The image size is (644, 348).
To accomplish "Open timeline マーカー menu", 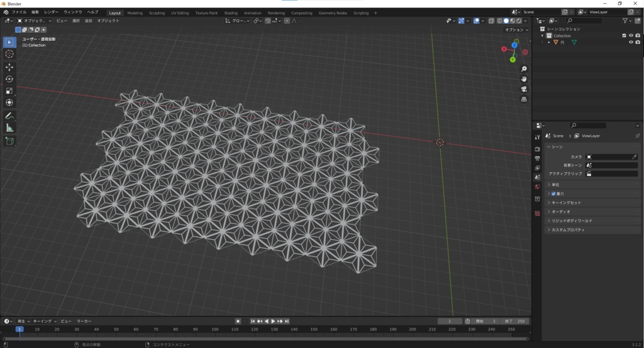I will (x=84, y=322).
